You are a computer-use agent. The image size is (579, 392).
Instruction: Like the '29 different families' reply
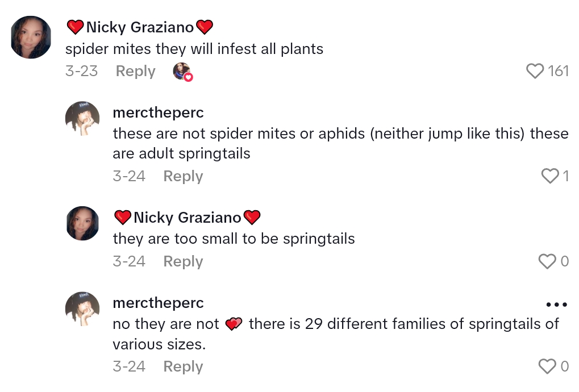pyautogui.click(x=547, y=366)
